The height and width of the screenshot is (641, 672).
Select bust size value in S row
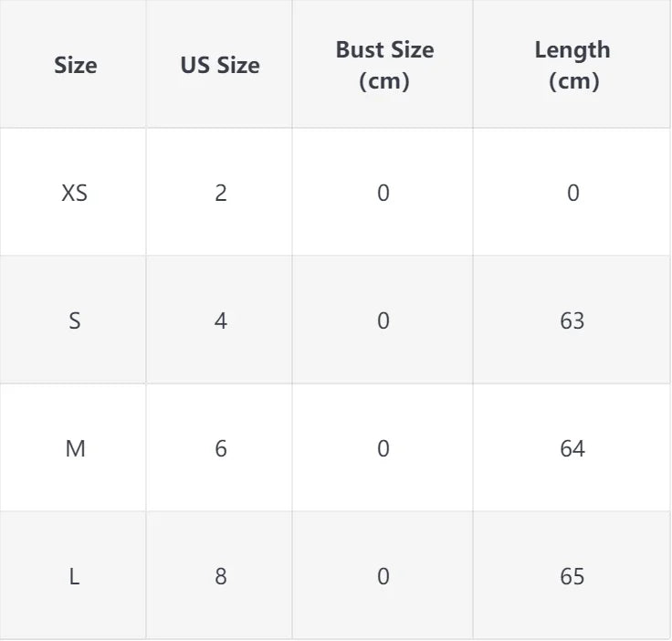click(383, 320)
